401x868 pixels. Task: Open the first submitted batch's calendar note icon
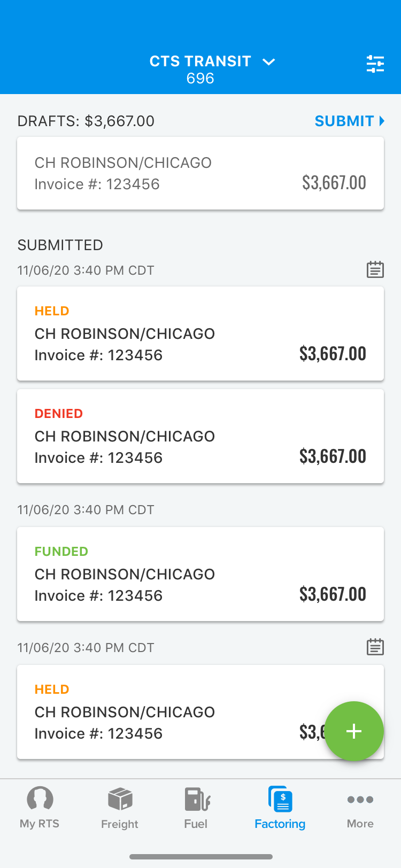tap(375, 270)
